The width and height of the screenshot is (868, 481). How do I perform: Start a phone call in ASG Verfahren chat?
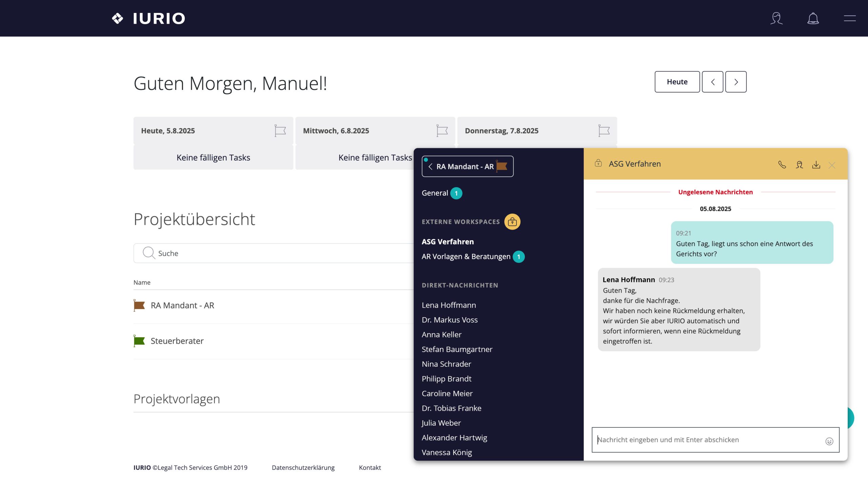point(782,165)
